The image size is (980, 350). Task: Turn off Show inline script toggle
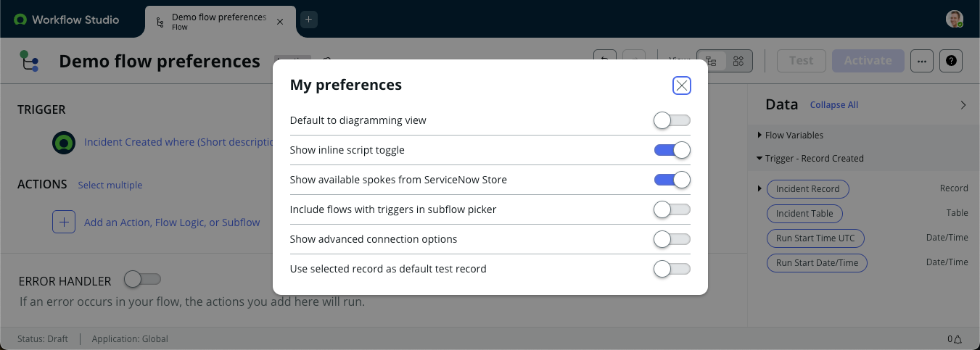pos(672,150)
